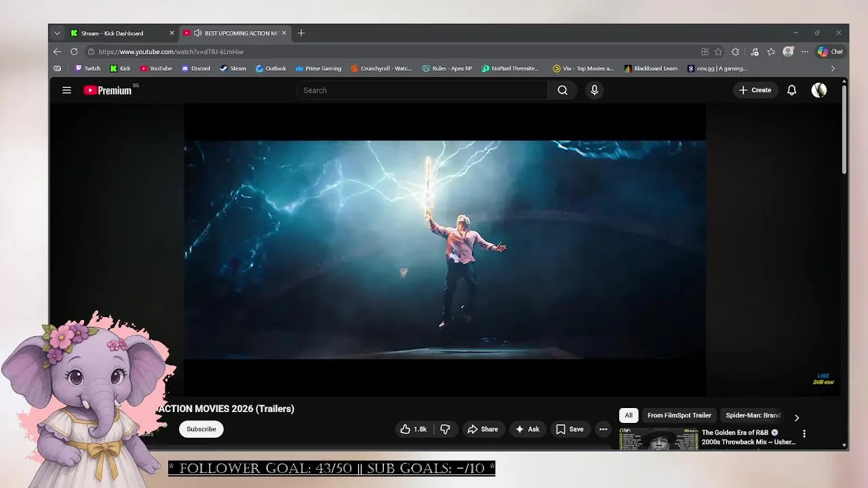Viewport: 868px width, 488px height.
Task: Click the Share button
Action: click(x=483, y=429)
